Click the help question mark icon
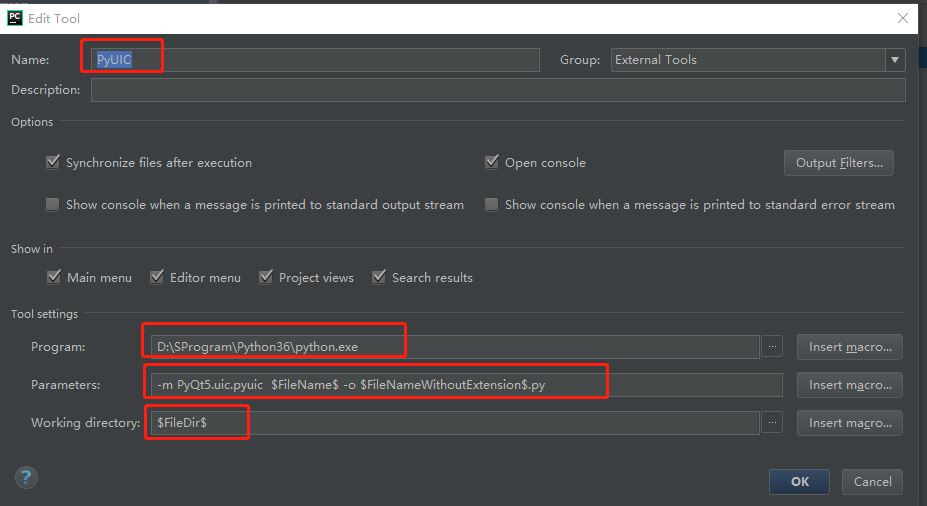 tap(26, 477)
